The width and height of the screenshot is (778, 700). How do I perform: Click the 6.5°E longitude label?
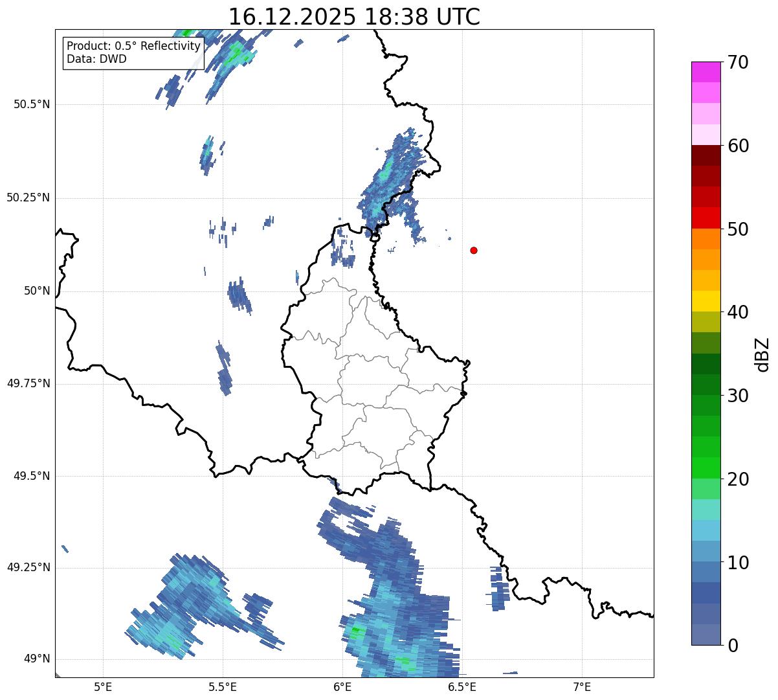[462, 686]
